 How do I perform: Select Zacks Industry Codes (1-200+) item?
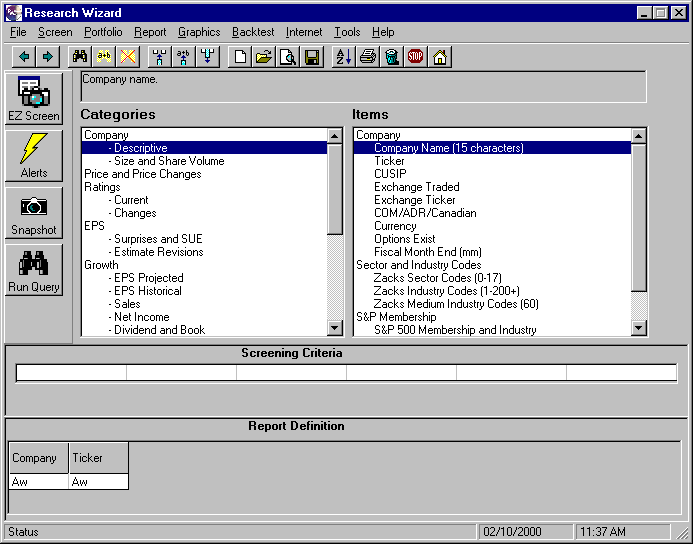pyautogui.click(x=492, y=291)
